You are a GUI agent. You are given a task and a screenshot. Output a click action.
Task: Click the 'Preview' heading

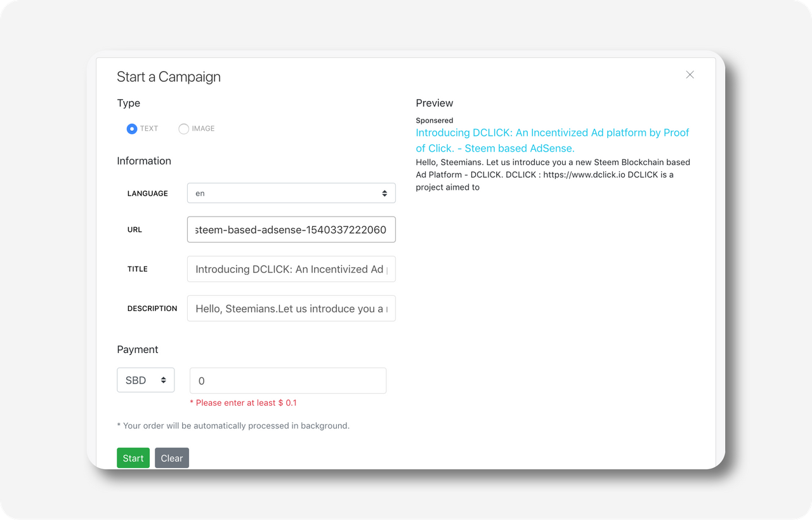pyautogui.click(x=435, y=103)
